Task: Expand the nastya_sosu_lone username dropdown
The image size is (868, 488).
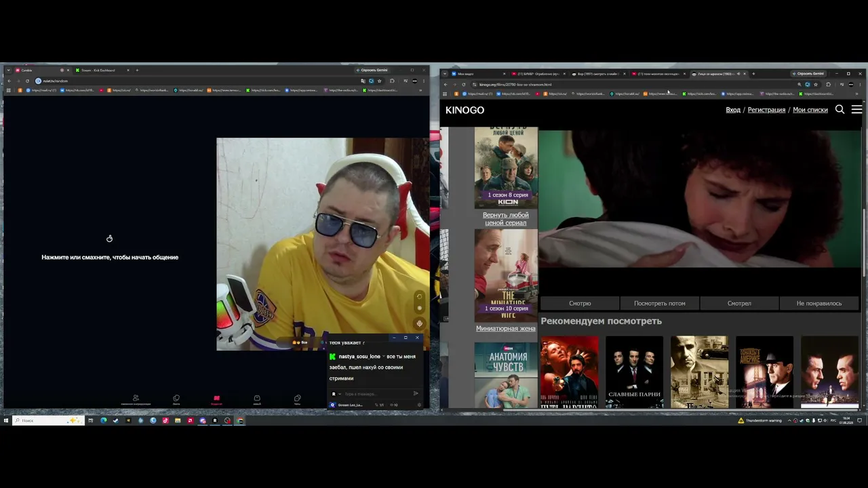Action: pyautogui.click(x=384, y=357)
